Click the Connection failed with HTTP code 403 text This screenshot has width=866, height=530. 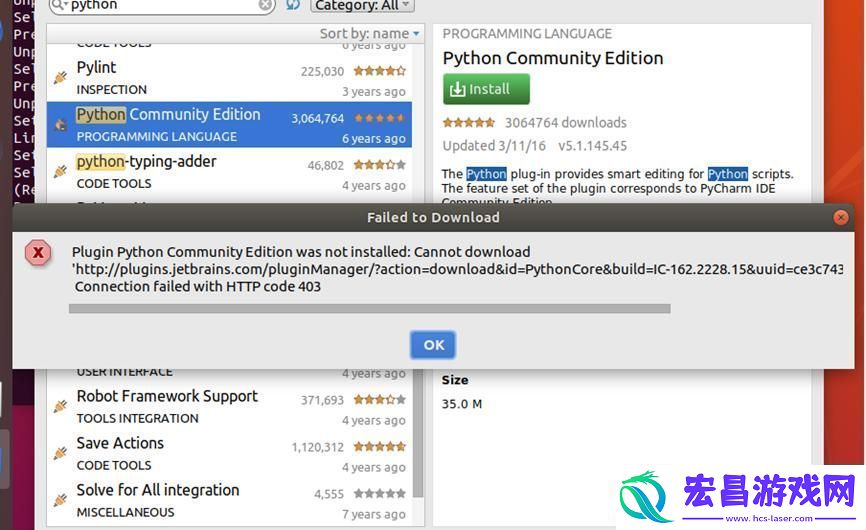click(x=198, y=287)
